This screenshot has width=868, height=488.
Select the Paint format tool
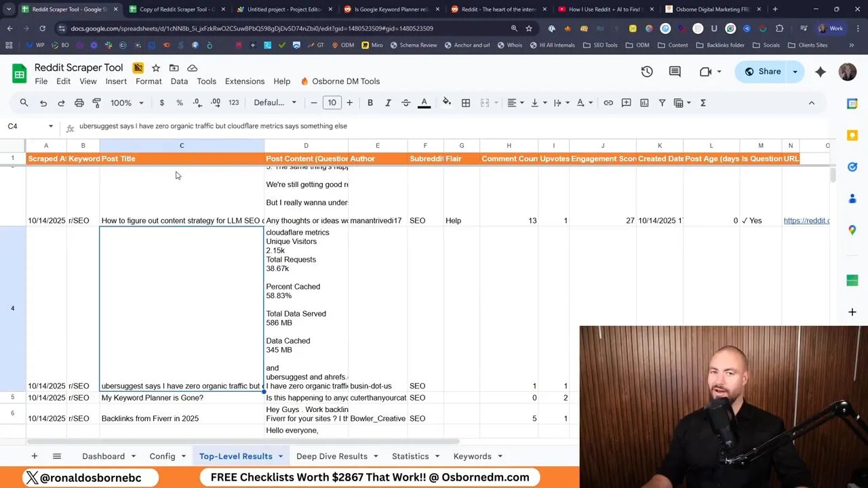point(98,102)
